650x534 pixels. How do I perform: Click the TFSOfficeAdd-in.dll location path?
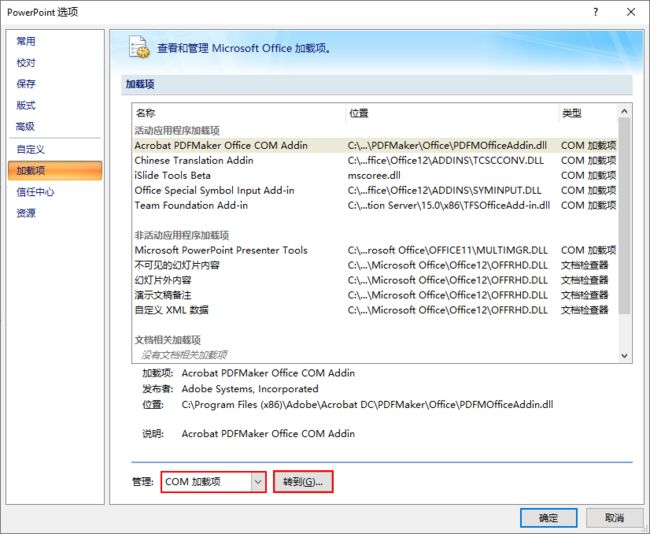(x=449, y=205)
